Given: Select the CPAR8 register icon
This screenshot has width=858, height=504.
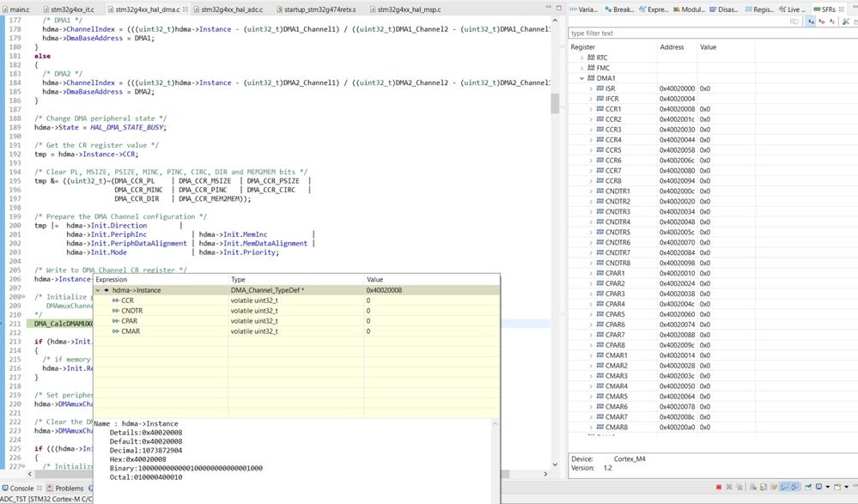Looking at the screenshot, I should [599, 345].
